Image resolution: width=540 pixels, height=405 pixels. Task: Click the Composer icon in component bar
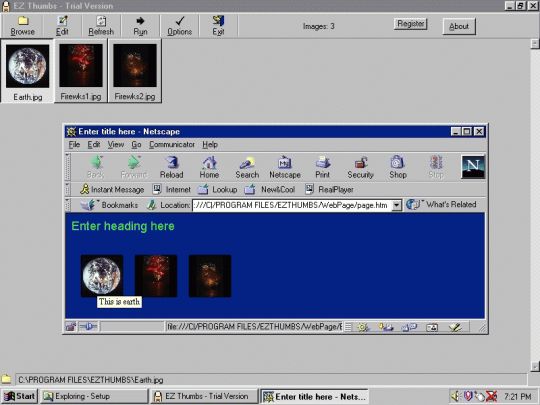click(x=455, y=327)
